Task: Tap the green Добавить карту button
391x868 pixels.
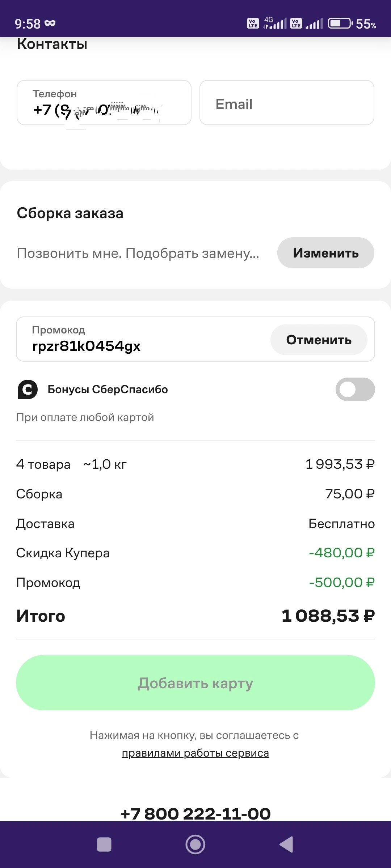Action: [x=195, y=683]
